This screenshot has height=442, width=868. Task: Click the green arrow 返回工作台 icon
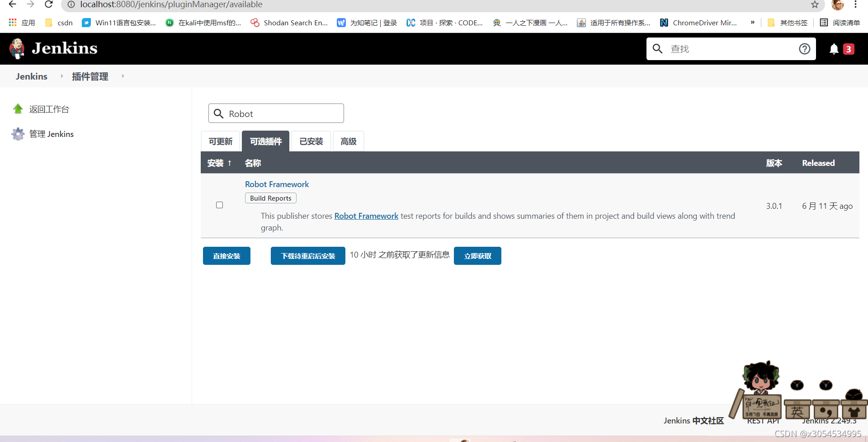pyautogui.click(x=18, y=109)
